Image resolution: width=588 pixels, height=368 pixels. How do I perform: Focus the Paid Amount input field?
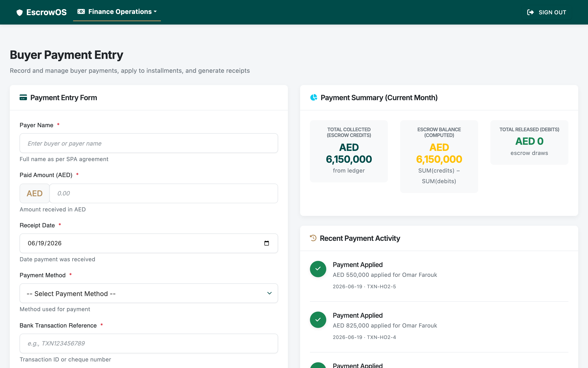click(x=164, y=193)
